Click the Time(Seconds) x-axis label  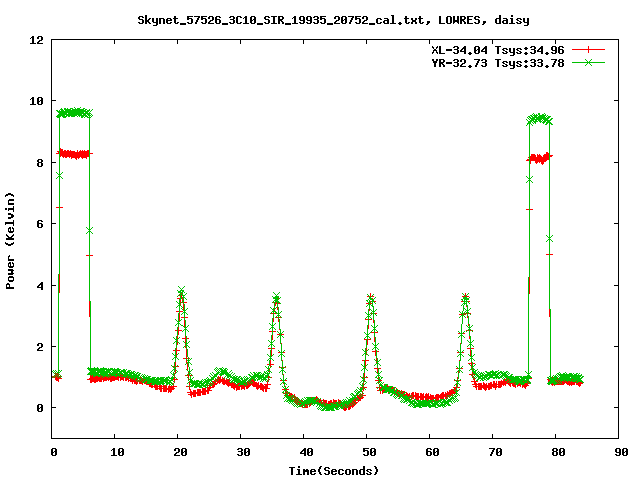(x=333, y=471)
